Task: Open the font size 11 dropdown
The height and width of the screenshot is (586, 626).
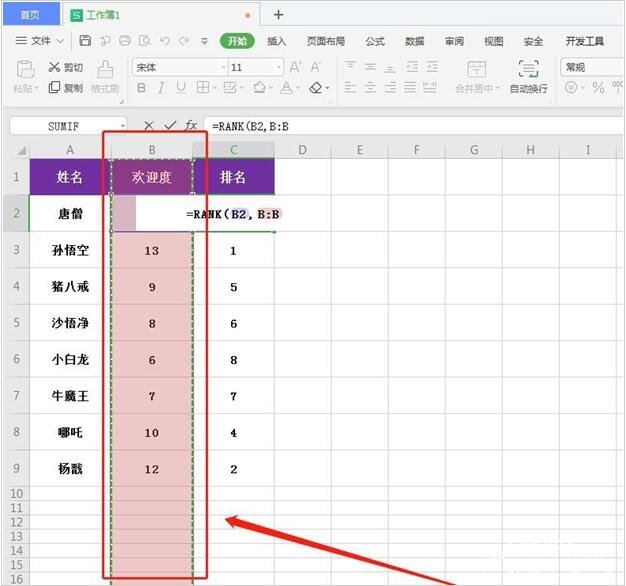Action: pos(279,67)
